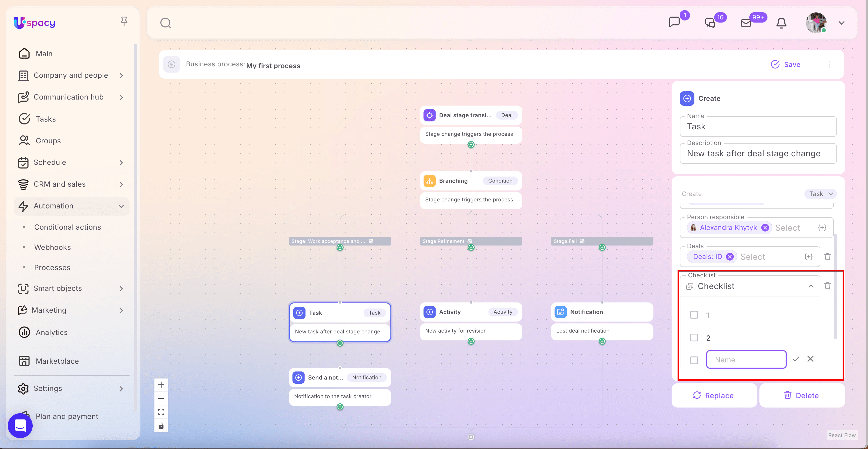
Task: Pin the sidebar with pin icon
Action: [x=124, y=21]
